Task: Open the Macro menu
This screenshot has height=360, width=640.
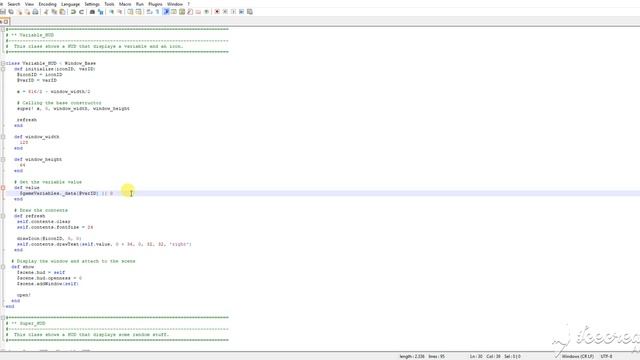Action: (125, 4)
